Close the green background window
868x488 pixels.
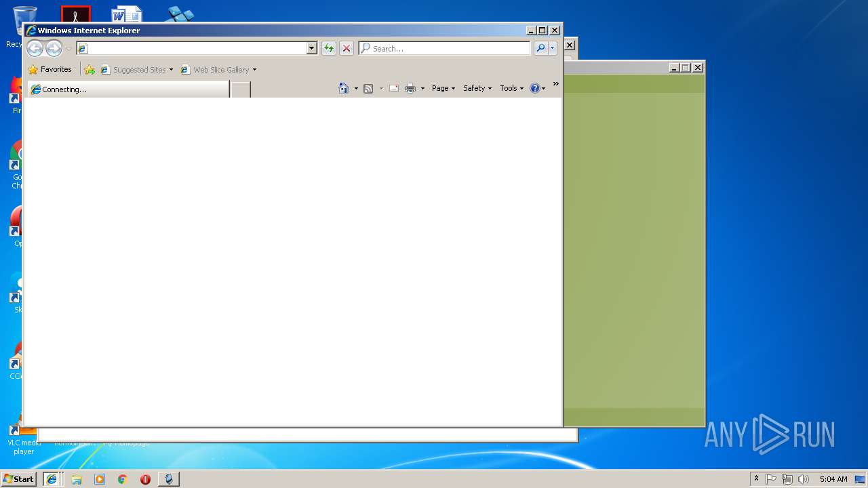point(698,68)
